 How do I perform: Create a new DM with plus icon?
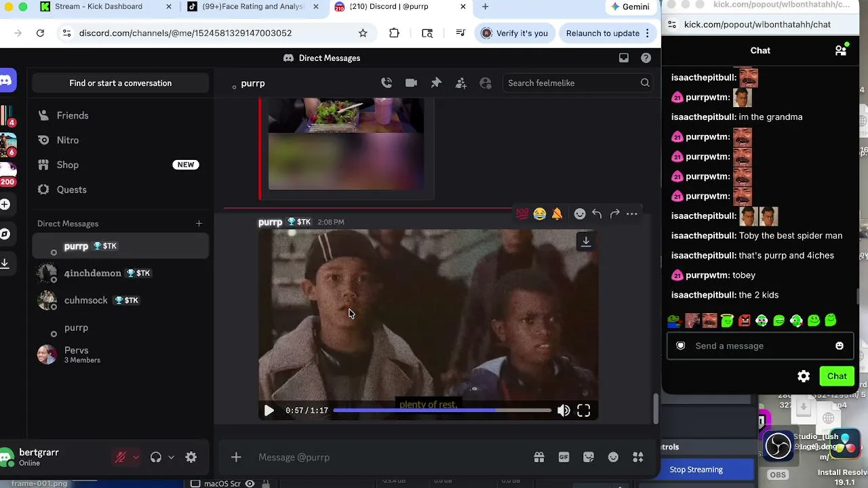click(x=199, y=224)
